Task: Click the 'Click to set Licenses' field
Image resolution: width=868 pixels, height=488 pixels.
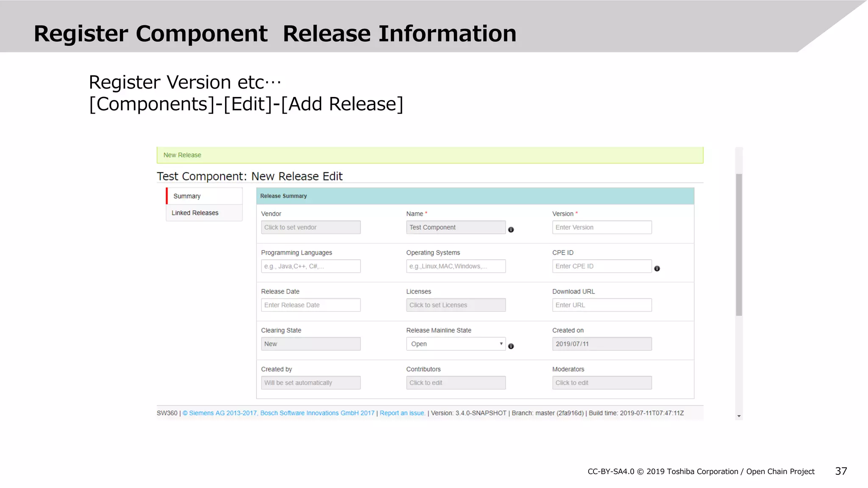Action: coord(456,305)
